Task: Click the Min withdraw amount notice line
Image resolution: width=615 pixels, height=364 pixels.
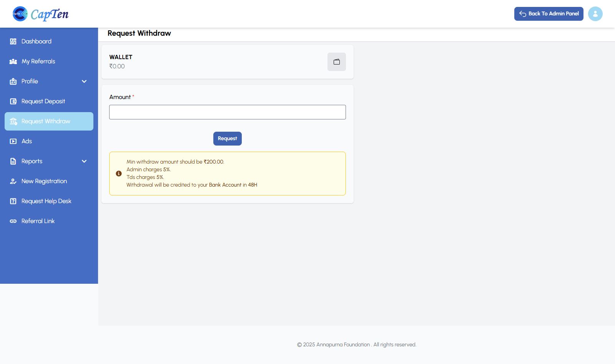Action: pos(175,162)
